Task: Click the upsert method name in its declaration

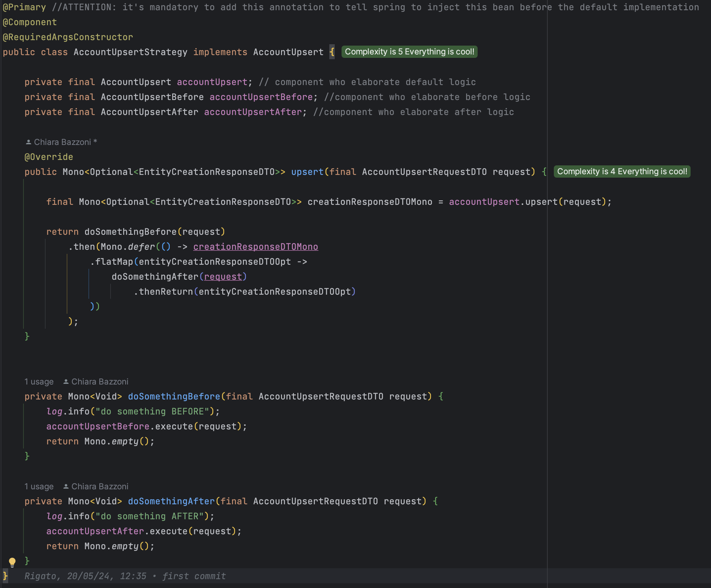Action: pos(307,172)
